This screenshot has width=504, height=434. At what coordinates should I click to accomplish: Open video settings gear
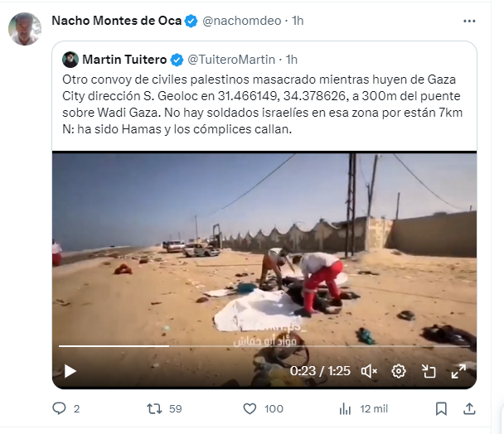click(399, 371)
